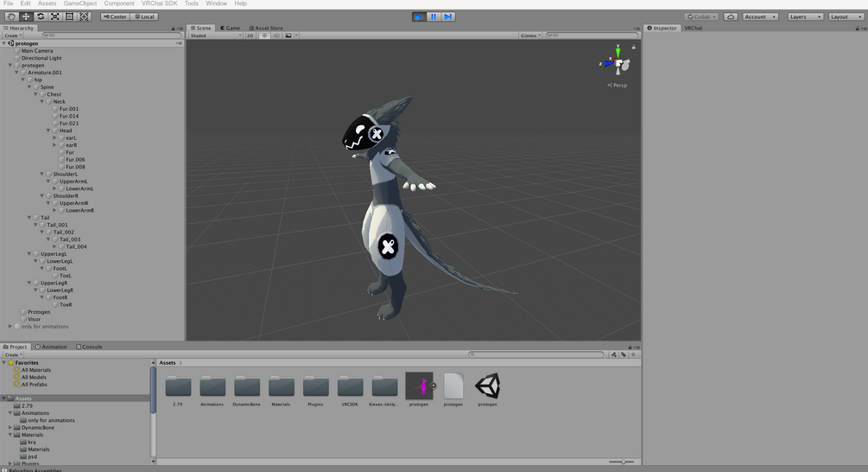The height and width of the screenshot is (472, 868).
Task: Toggle Persp projection label
Action: [x=618, y=86]
